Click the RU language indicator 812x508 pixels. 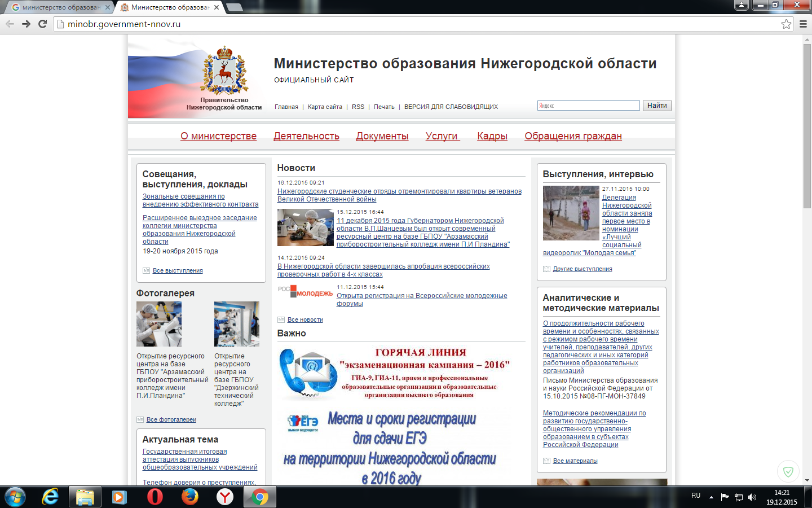[x=696, y=496]
